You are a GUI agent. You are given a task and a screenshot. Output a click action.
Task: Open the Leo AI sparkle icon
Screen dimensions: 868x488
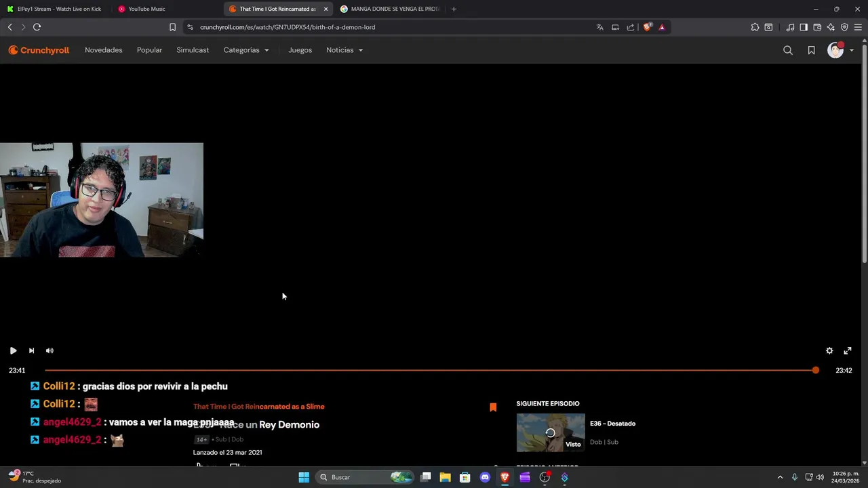click(831, 27)
